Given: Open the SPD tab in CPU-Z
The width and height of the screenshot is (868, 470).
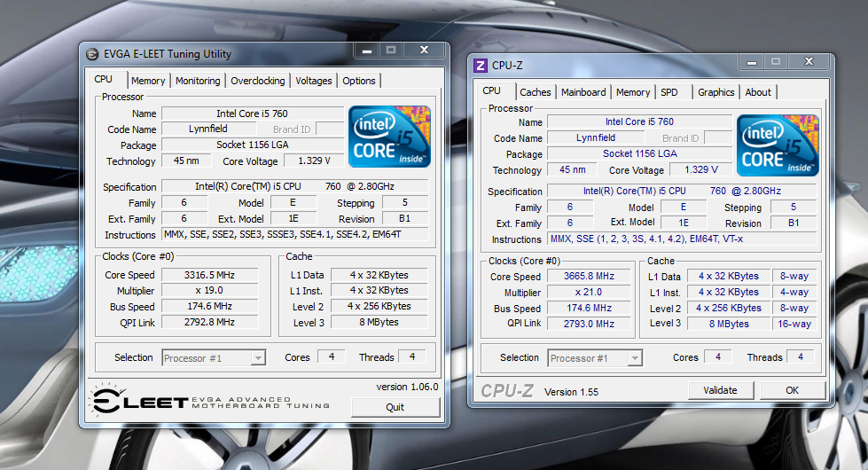Looking at the screenshot, I should tap(669, 92).
